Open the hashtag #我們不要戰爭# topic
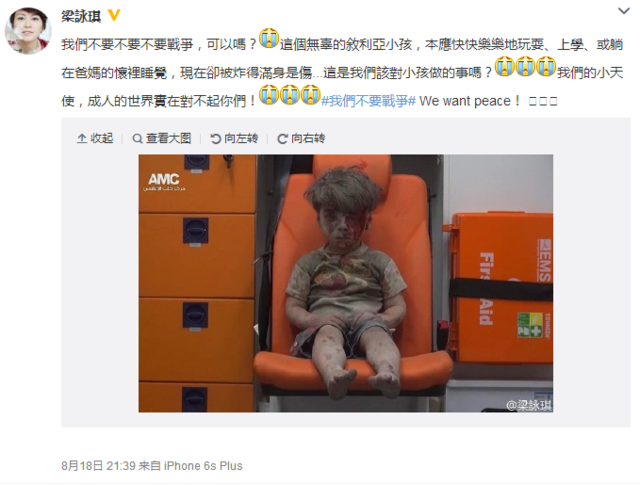Viewport: 640px width, 485px height. (368, 101)
